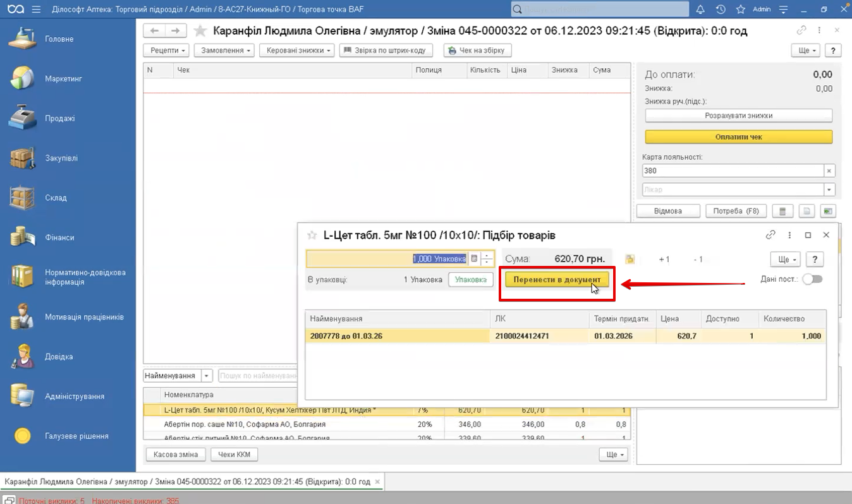The width and height of the screenshot is (852, 504).
Task: Click the Карта лояльності input field
Action: 733,171
